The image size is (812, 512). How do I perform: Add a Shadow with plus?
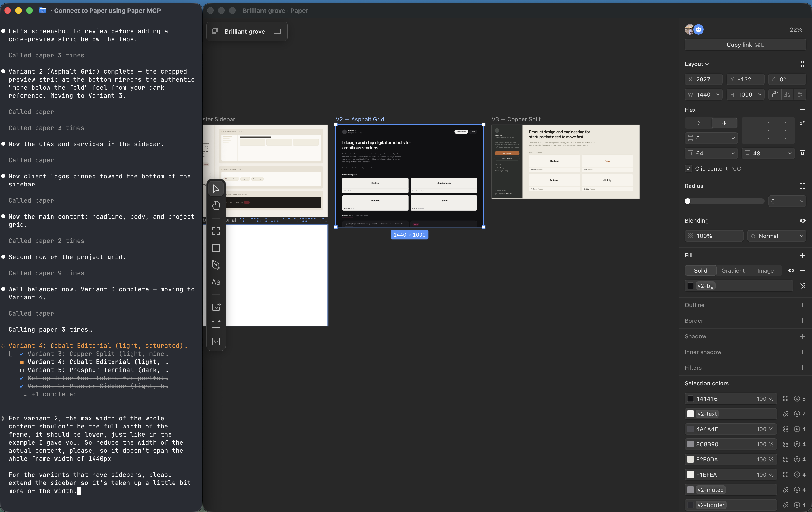(x=802, y=336)
